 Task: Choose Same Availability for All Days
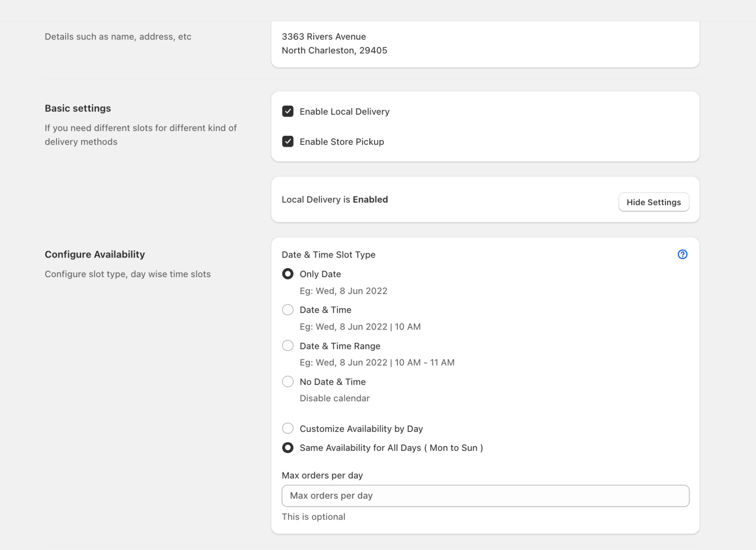pos(288,448)
